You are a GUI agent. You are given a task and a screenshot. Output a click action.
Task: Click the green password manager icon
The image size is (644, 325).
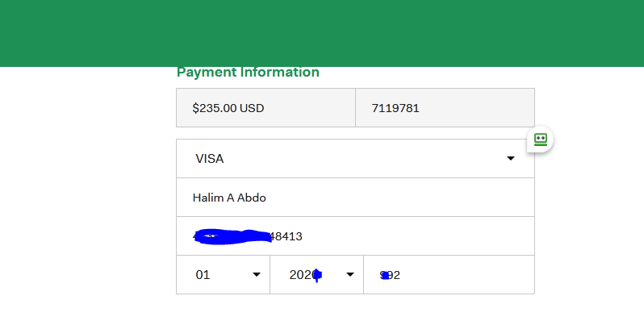(540, 140)
